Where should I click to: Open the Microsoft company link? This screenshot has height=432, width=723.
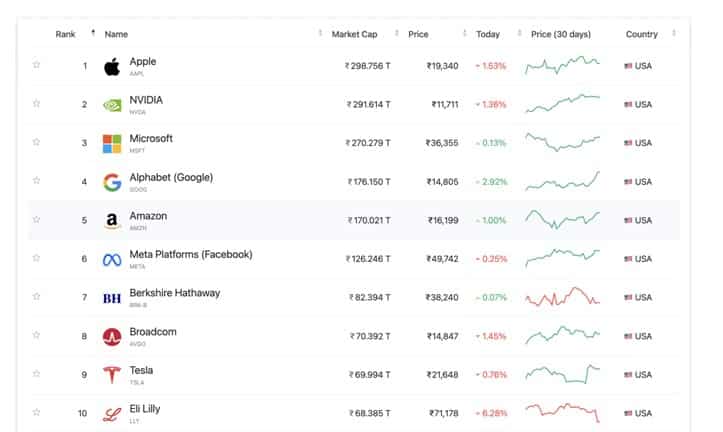151,139
